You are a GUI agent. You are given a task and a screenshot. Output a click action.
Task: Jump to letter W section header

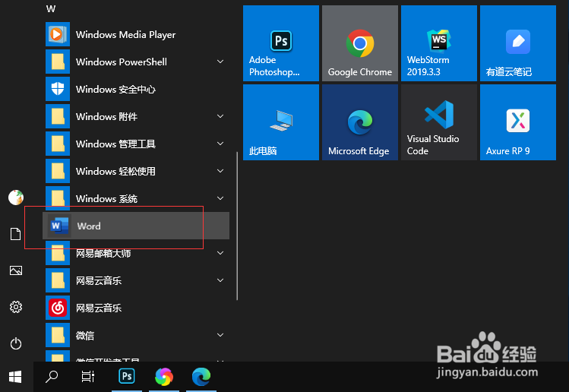[51, 9]
